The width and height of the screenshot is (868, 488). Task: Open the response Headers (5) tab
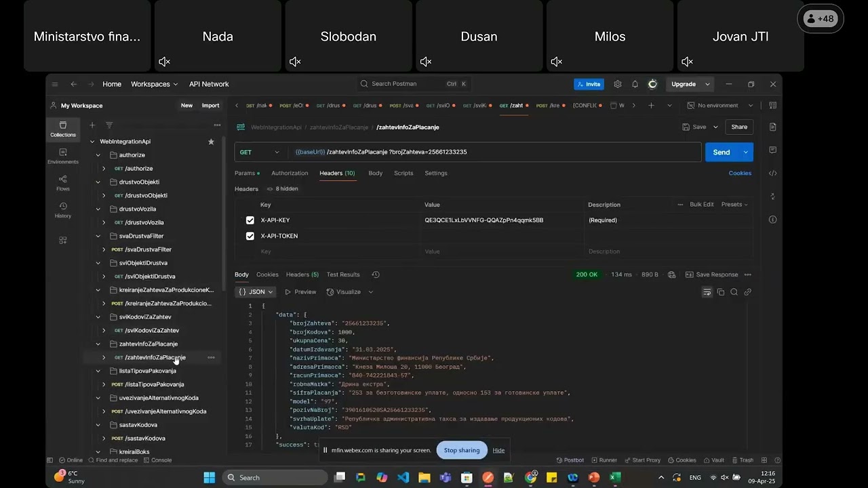tap(302, 274)
